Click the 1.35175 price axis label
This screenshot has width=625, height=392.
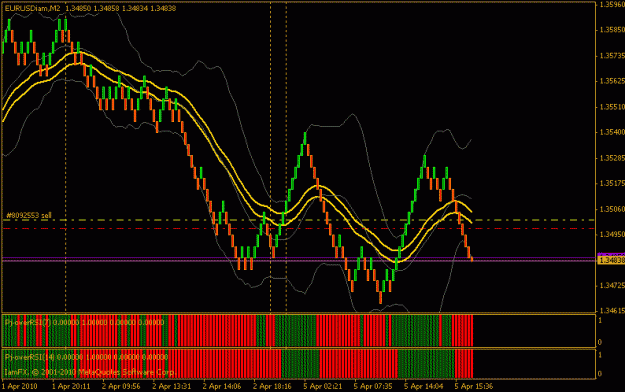tap(612, 183)
